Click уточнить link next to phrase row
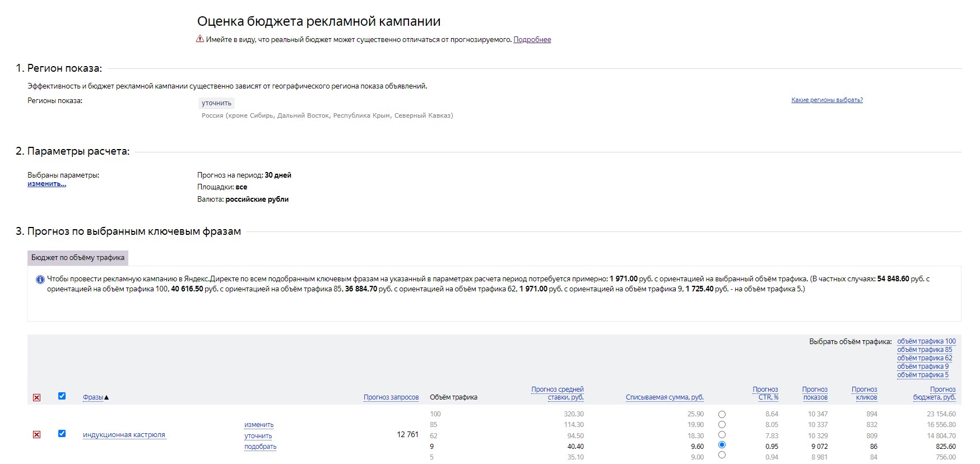Image resolution: width=980 pixels, height=464 pixels. pyautogui.click(x=258, y=436)
